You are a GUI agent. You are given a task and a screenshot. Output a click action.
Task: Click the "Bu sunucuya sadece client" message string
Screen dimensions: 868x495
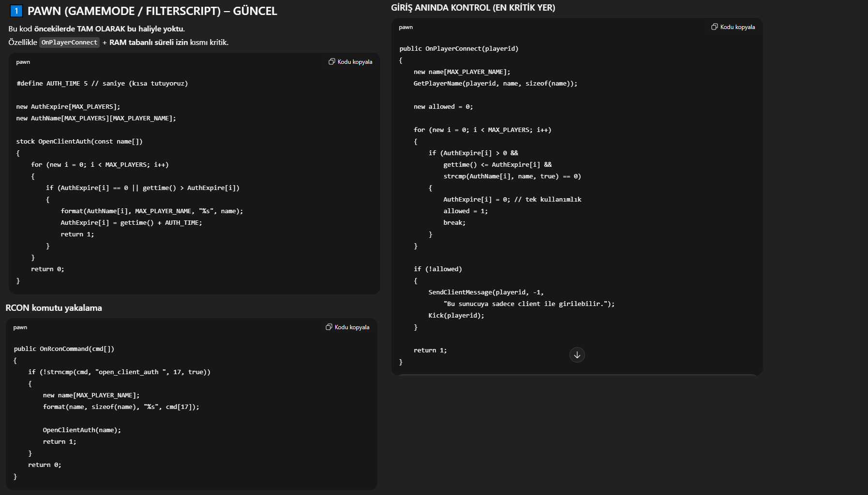pyautogui.click(x=529, y=304)
